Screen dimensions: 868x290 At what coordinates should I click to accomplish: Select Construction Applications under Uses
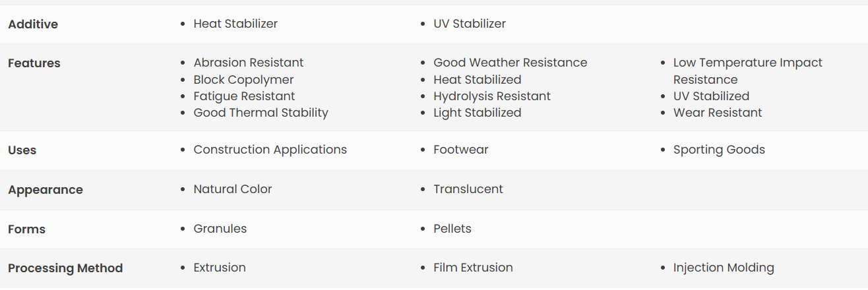click(270, 150)
